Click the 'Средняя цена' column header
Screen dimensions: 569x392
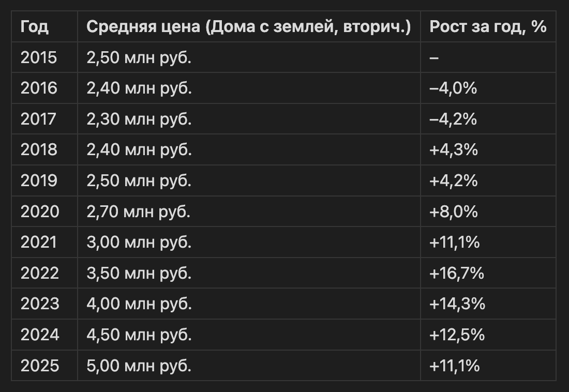click(248, 26)
